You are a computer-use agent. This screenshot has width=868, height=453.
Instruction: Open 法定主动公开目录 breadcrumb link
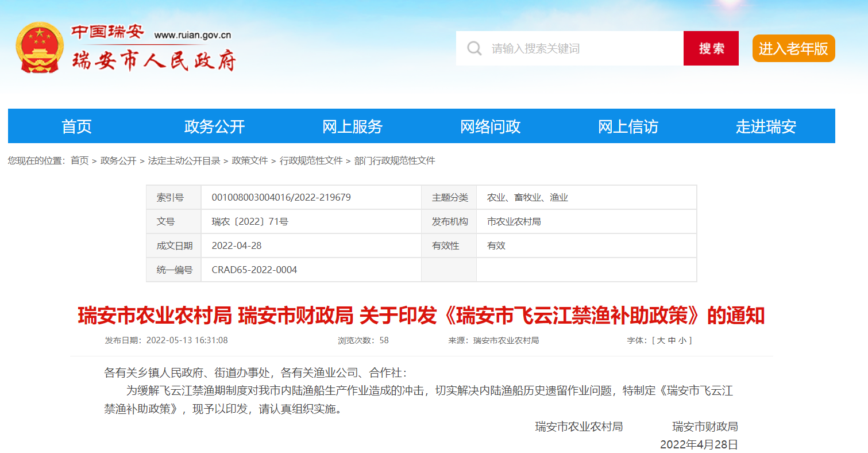tap(184, 161)
